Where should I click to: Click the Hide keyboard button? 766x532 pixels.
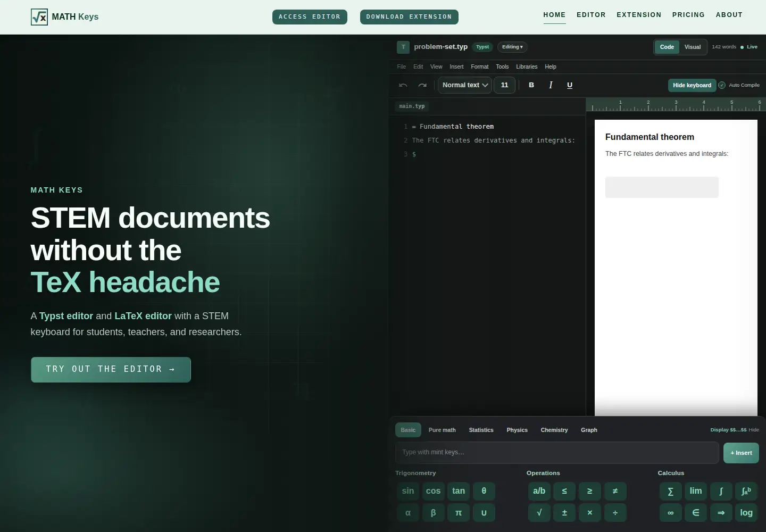(x=692, y=85)
